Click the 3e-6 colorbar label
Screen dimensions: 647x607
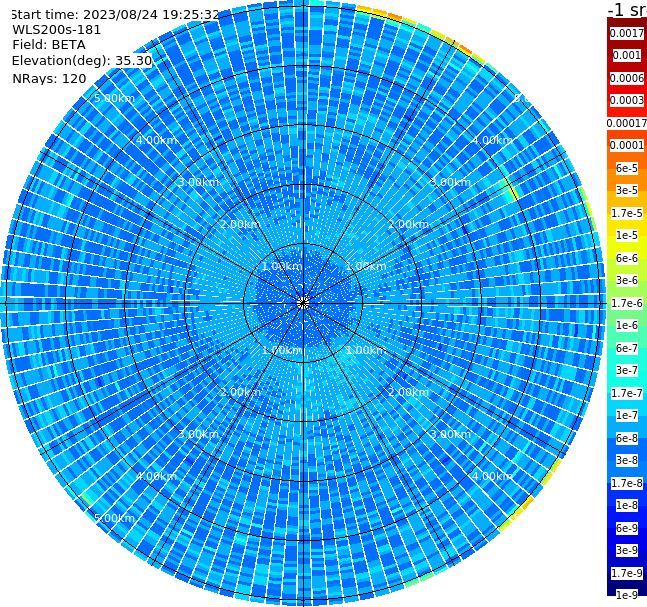point(627,280)
